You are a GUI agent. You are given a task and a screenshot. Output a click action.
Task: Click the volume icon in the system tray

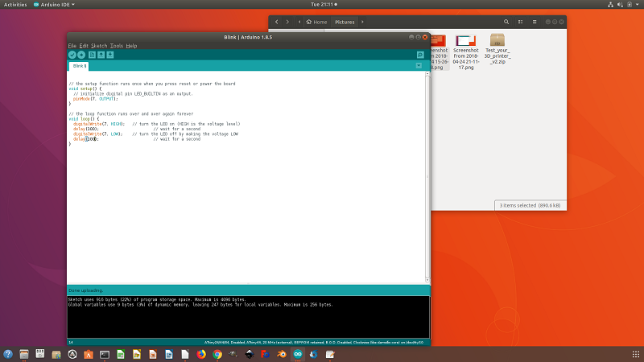point(620,5)
